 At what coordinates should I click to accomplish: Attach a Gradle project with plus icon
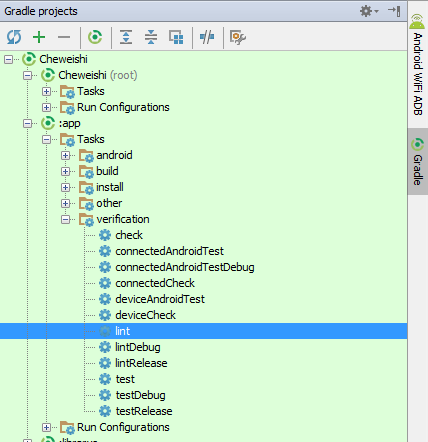tap(39, 37)
